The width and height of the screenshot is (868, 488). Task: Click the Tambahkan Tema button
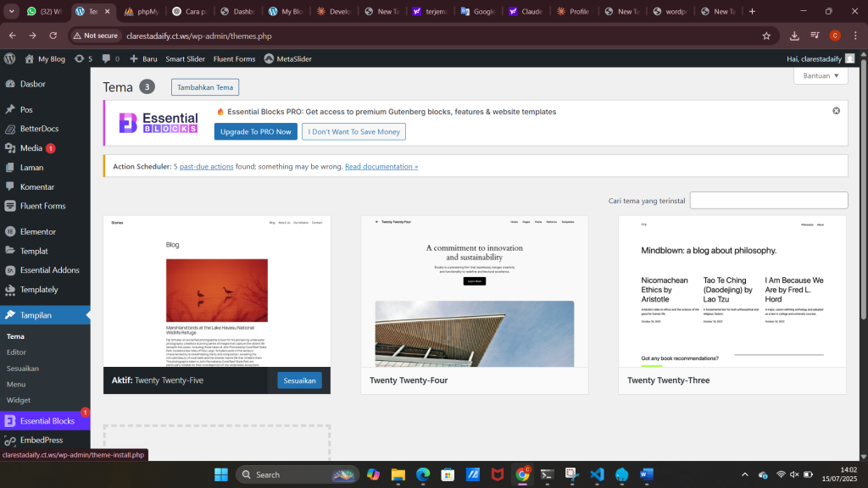tap(204, 87)
